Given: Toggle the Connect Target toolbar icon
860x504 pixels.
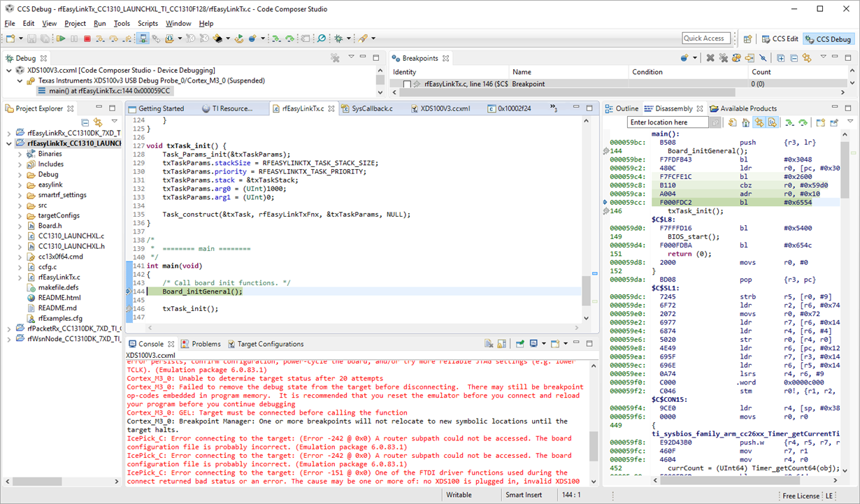Looking at the screenshot, I should point(142,38).
